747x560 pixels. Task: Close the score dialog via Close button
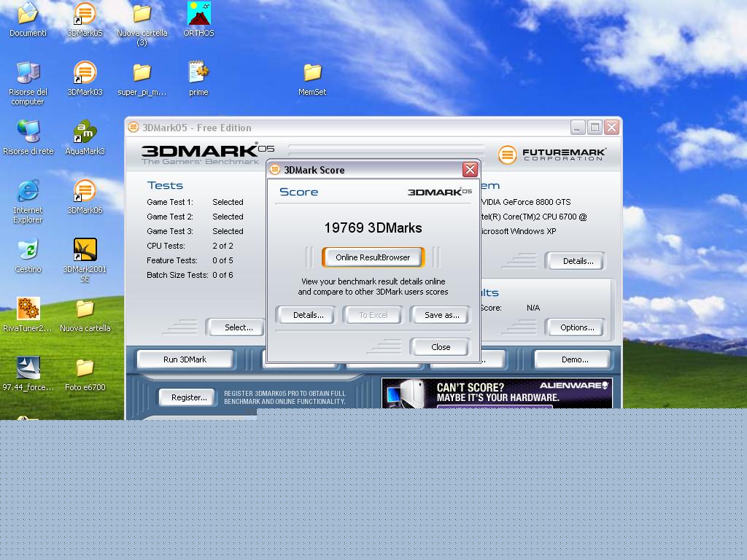coord(441,347)
